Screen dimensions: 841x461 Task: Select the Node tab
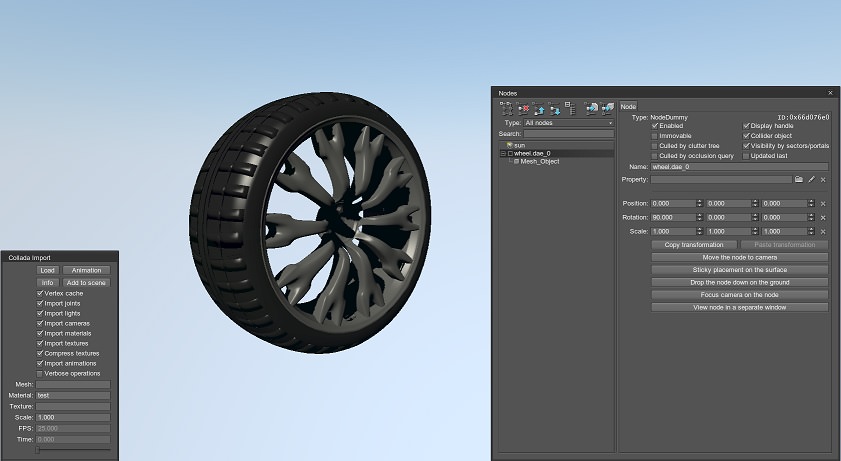coord(628,107)
